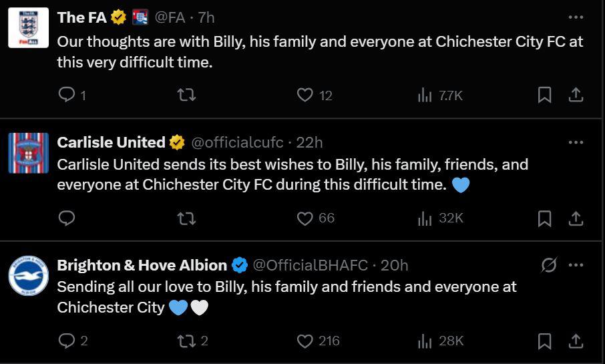Reply to The FA's tweet
605x364 pixels.
(x=67, y=96)
